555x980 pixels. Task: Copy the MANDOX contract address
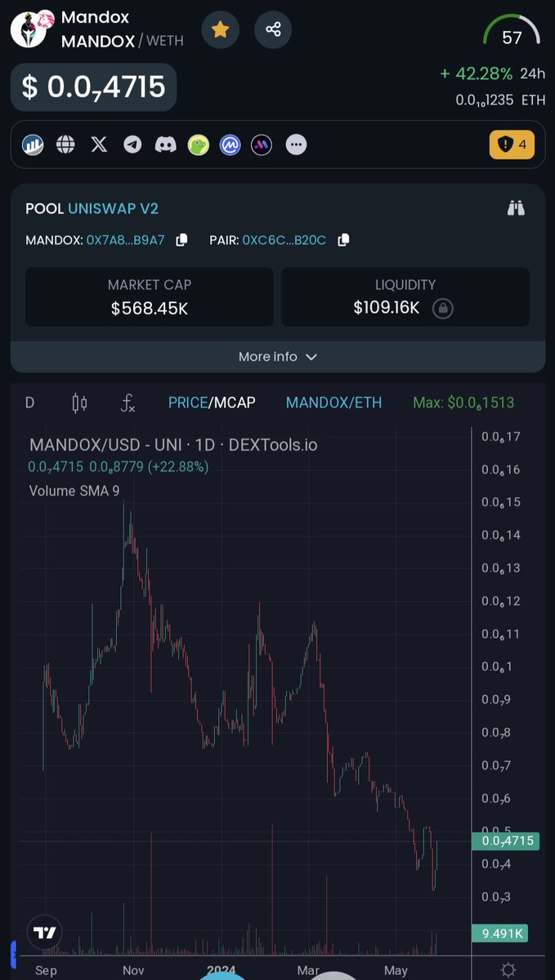pos(181,239)
